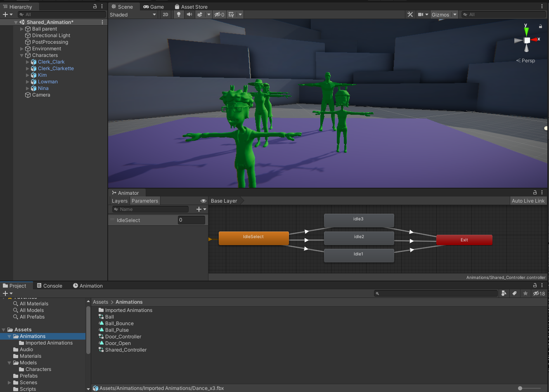Click Search by Type icon in Project

coord(504,293)
